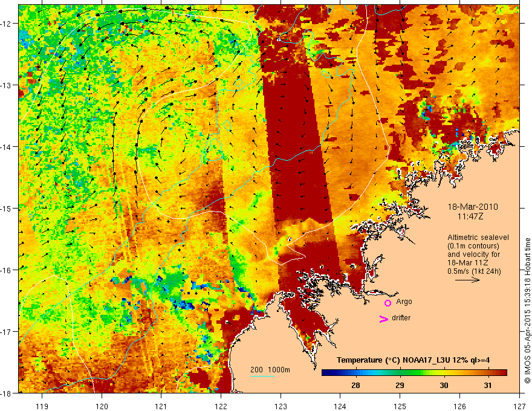This screenshot has width=532, height=411.
Task: Click latitude axis label -14
Action: (x=7, y=147)
